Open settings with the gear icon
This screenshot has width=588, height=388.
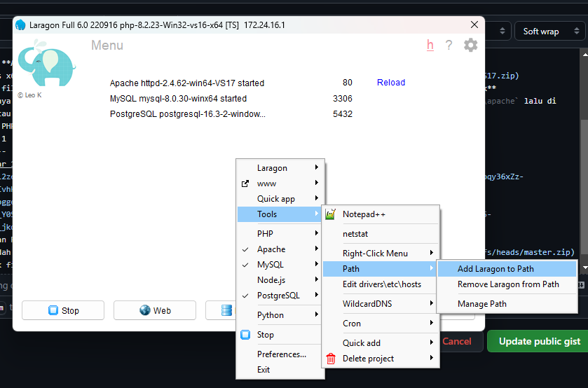coord(471,45)
